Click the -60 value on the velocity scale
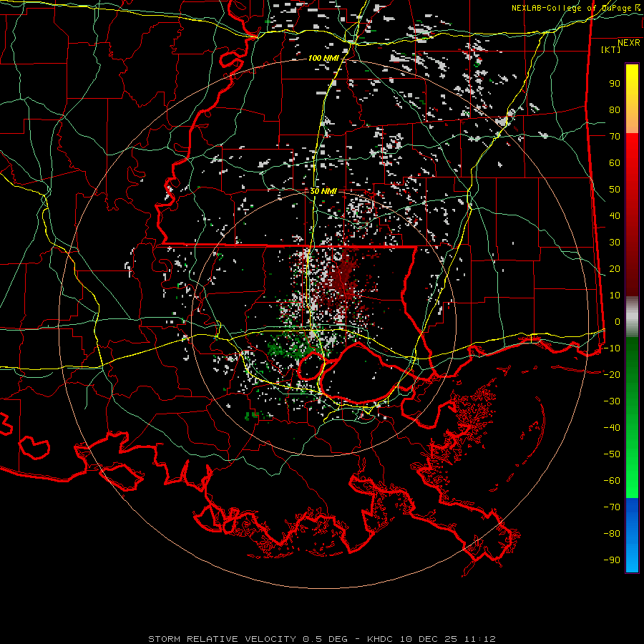The image size is (644, 644). pos(612,481)
